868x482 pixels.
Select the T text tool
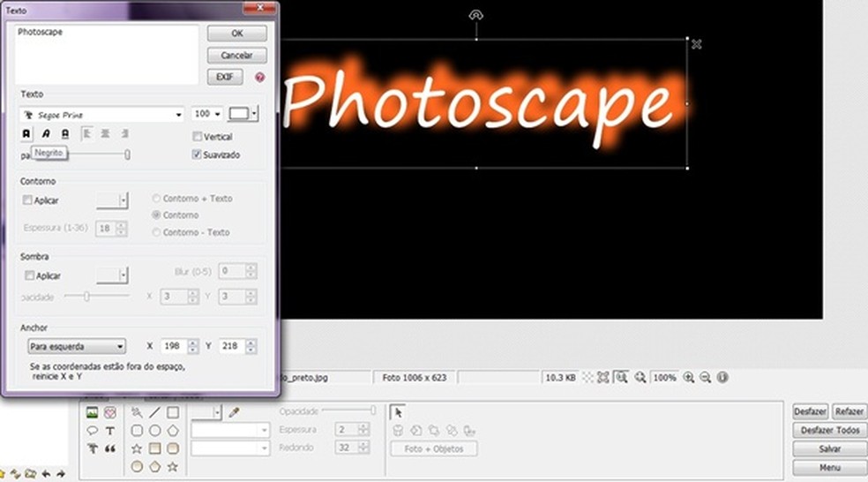pyautogui.click(x=110, y=431)
